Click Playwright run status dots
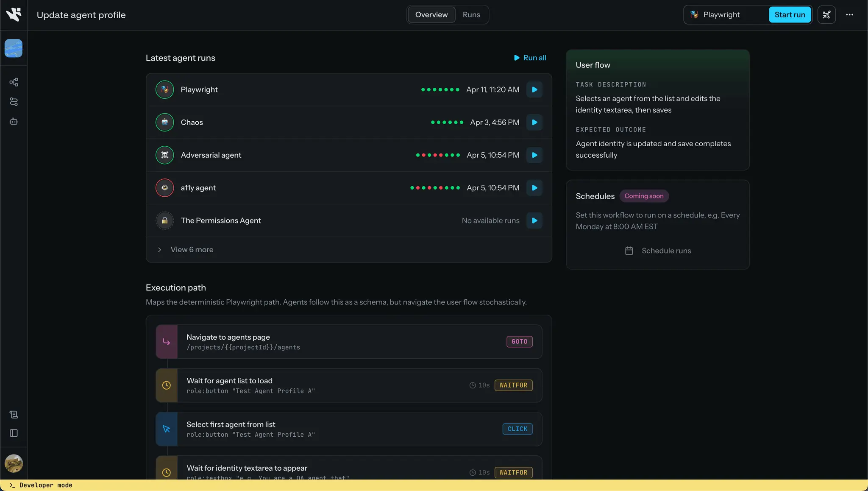Viewport: 868px width, 491px height. (x=440, y=89)
